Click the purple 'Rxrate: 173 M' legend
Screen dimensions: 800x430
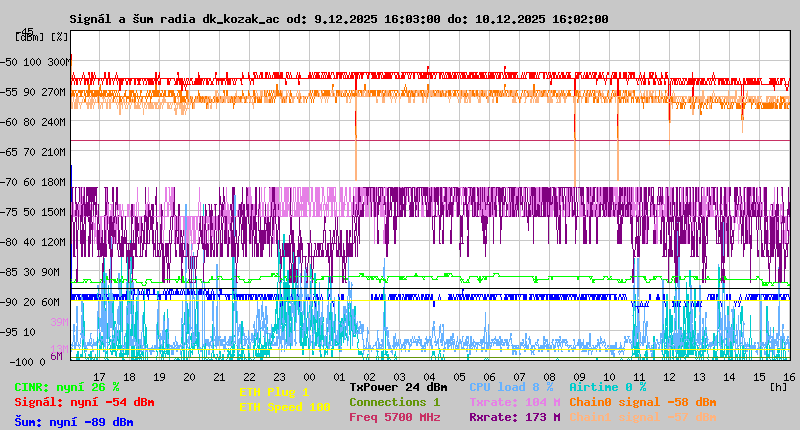coord(514,417)
